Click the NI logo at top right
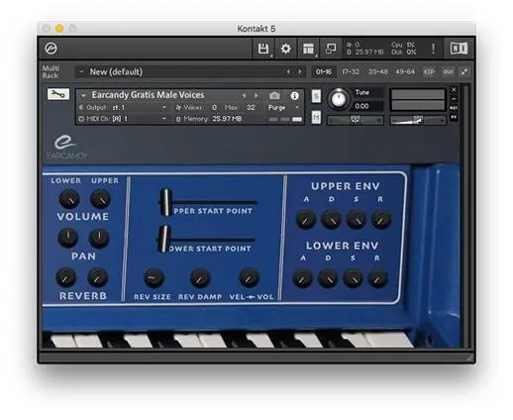 459,49
